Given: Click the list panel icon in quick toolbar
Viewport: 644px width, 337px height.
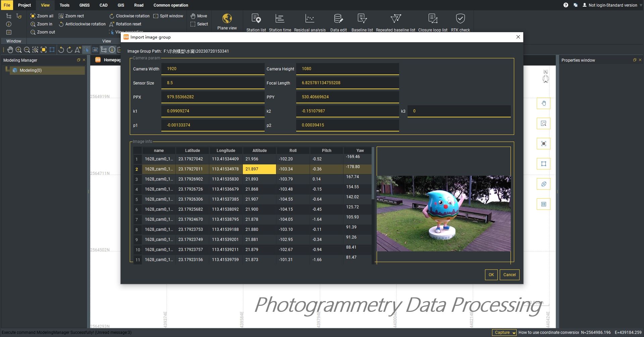Looking at the screenshot, I should tap(95, 50).
